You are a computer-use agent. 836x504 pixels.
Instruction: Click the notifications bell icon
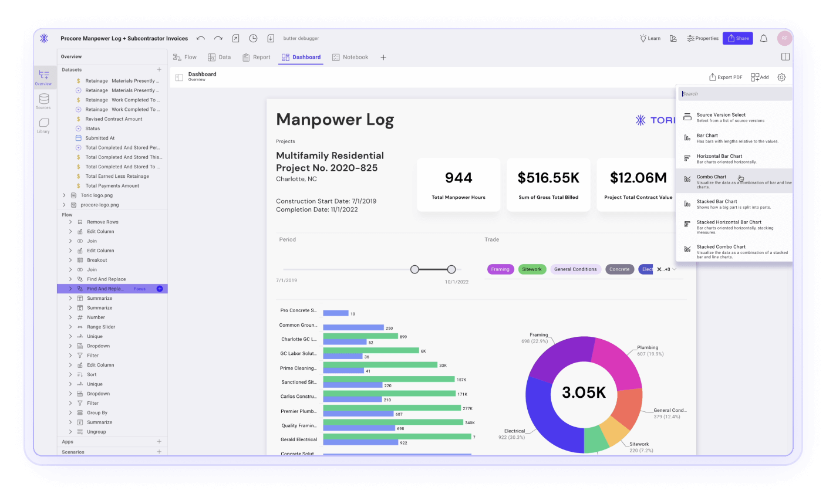[763, 38]
